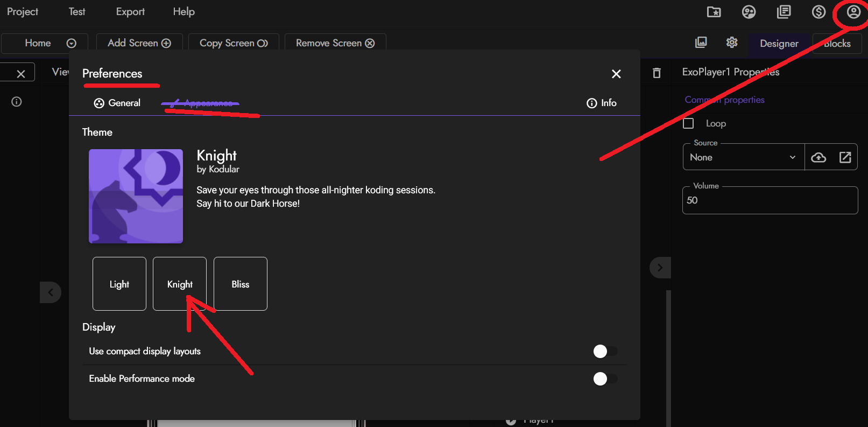Select the Light theme button

(x=119, y=284)
